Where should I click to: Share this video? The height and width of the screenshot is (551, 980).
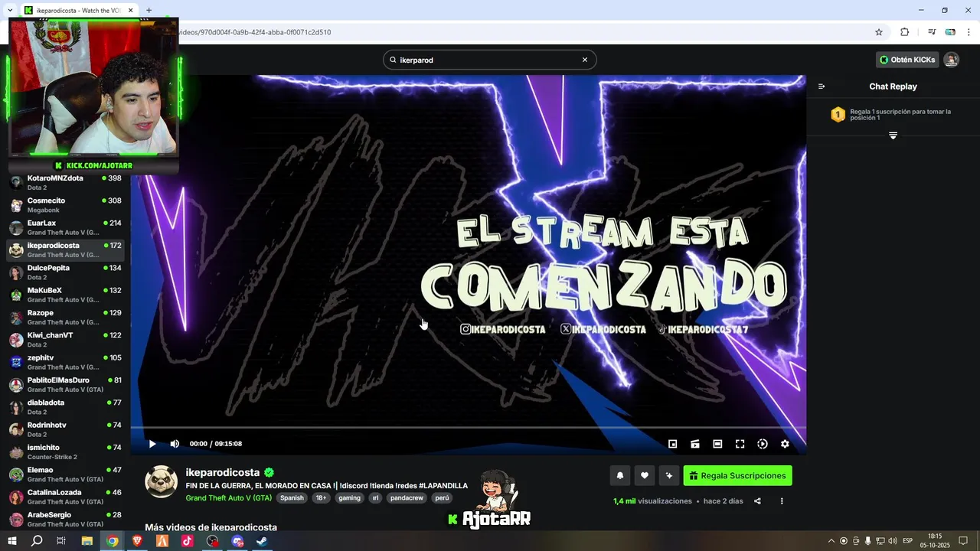point(757,501)
